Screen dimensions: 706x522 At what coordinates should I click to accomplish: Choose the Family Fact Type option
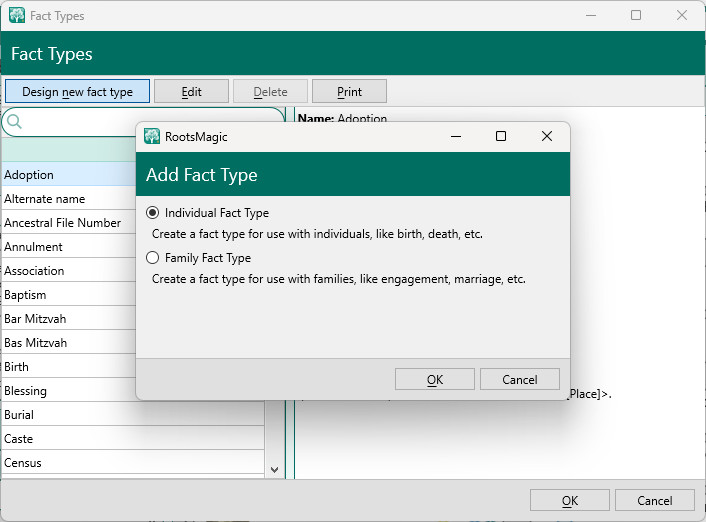153,258
